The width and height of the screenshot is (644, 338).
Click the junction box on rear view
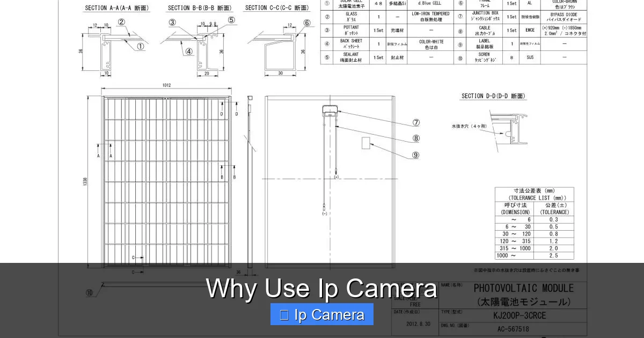[x=330, y=110]
